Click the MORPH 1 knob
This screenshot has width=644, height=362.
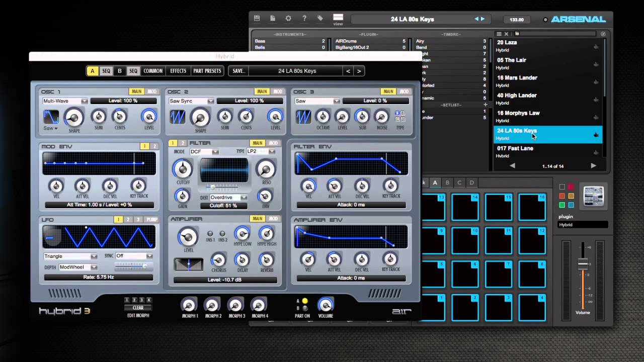pyautogui.click(x=189, y=305)
